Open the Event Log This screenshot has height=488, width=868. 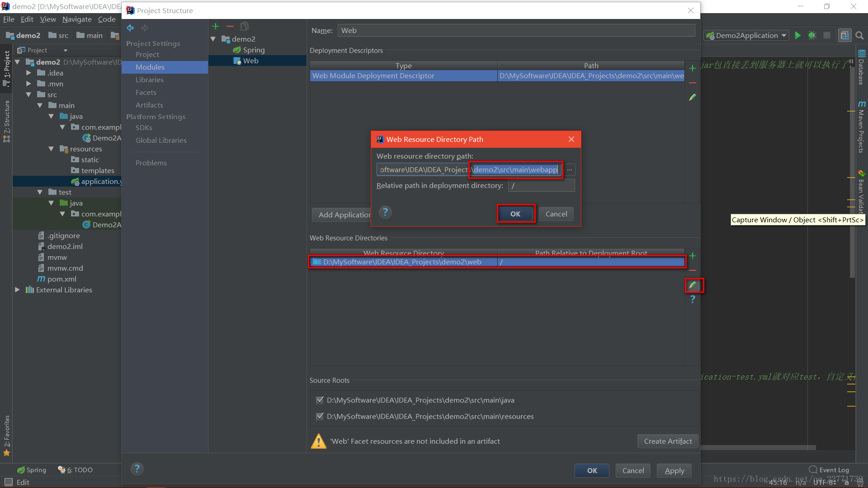(x=829, y=470)
